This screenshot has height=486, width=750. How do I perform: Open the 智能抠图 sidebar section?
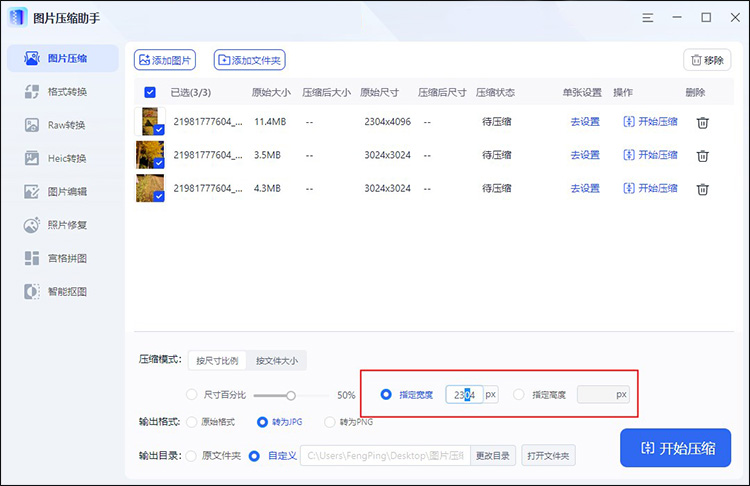(63, 291)
